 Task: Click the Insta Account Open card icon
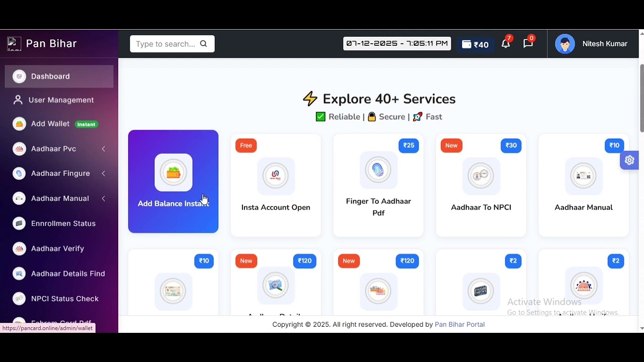click(x=276, y=175)
